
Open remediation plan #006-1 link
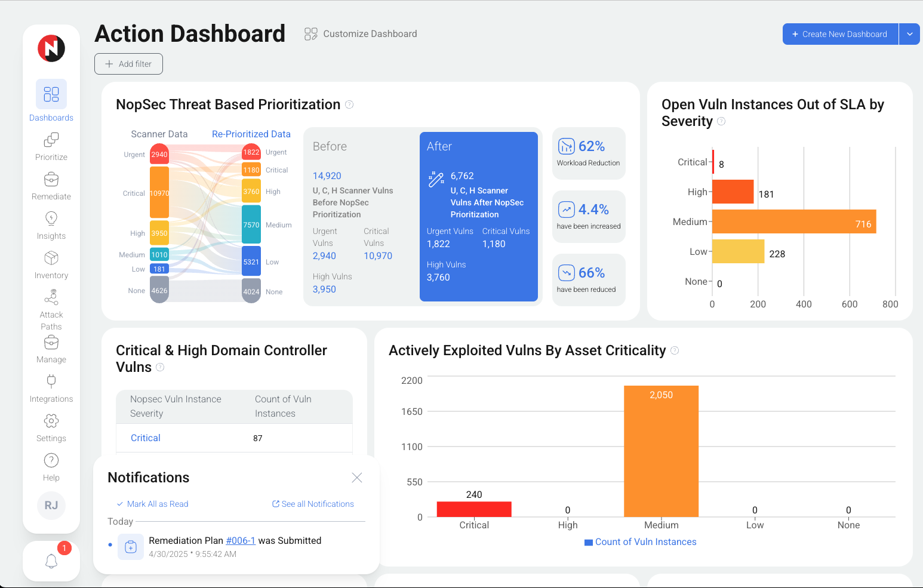[x=241, y=540]
